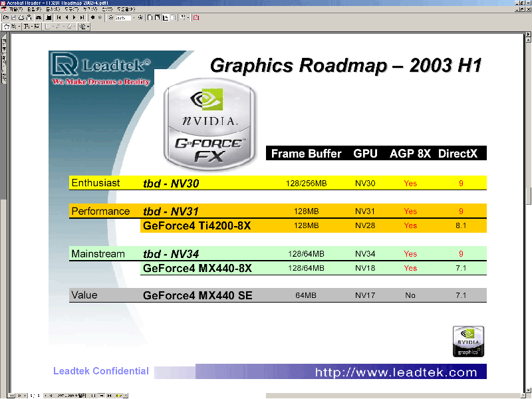Expand the Text Select tool options arrow

coord(32,27)
